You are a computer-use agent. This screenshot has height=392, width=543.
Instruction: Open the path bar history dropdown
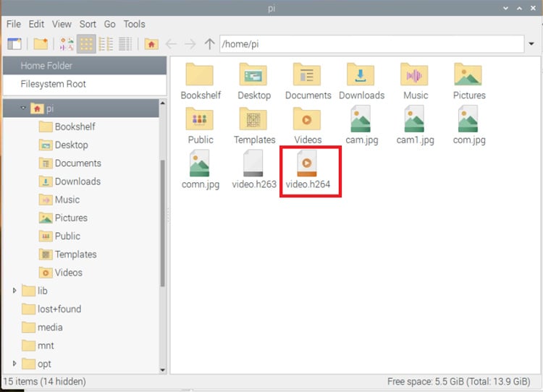click(530, 44)
